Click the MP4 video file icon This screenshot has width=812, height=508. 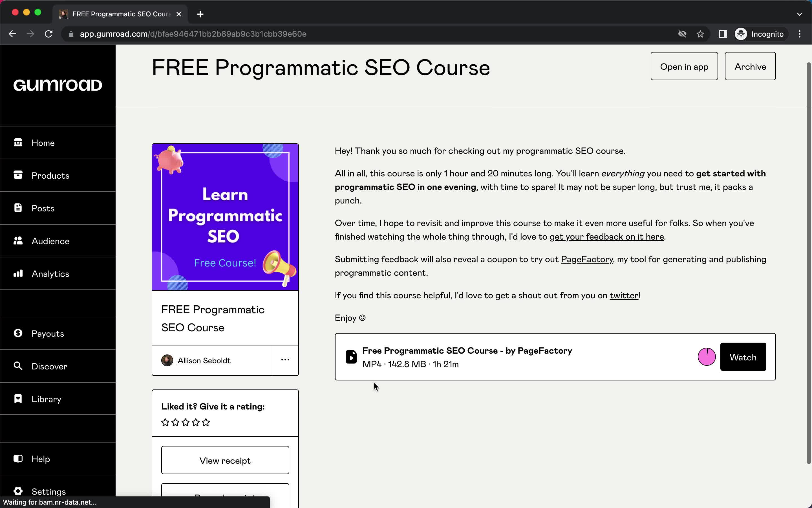tap(351, 357)
